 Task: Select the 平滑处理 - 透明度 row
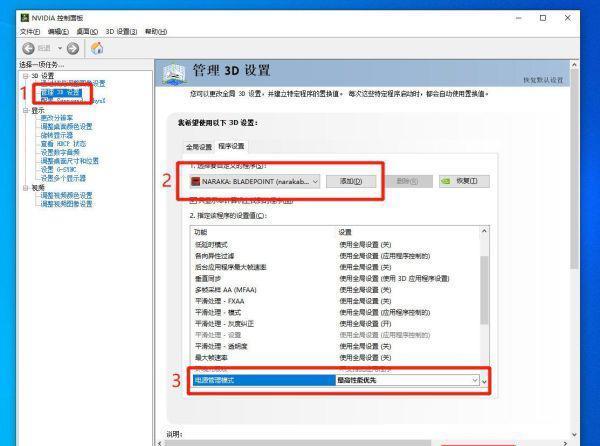335,346
